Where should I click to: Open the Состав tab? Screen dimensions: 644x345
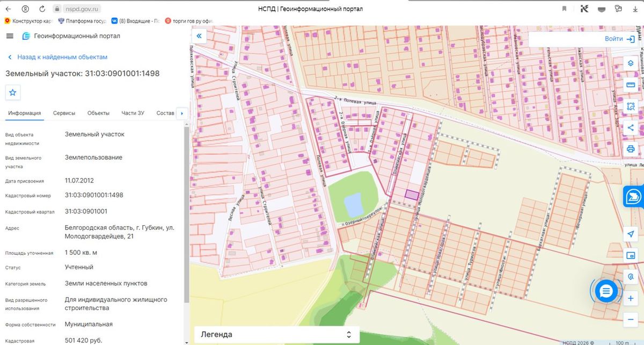point(165,113)
